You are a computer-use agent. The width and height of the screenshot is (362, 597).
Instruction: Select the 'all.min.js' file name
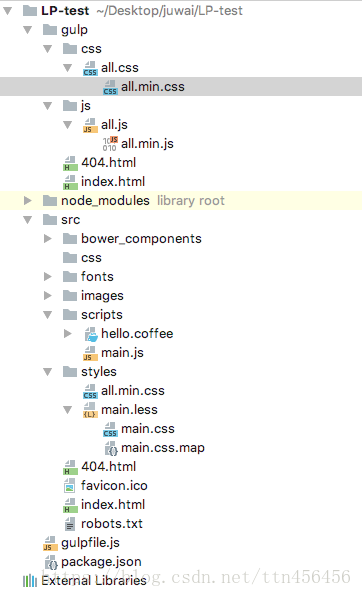coord(147,144)
